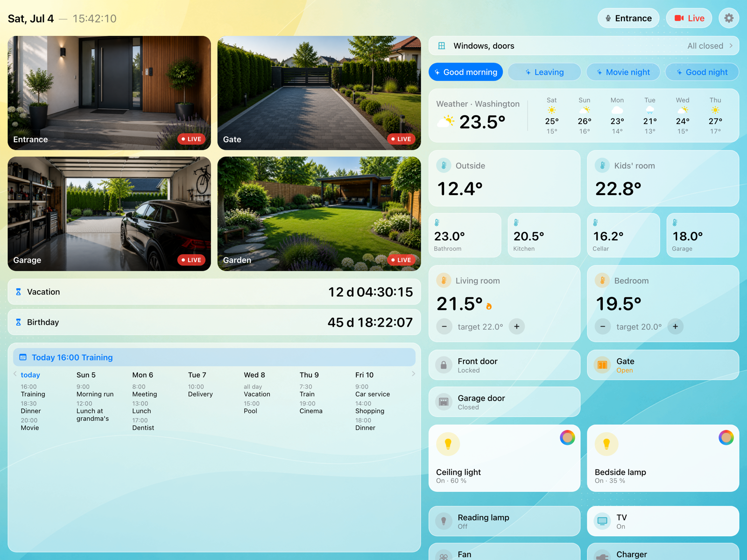This screenshot has height=560, width=747.
Task: Expand the All closed chevron
Action: point(731,46)
